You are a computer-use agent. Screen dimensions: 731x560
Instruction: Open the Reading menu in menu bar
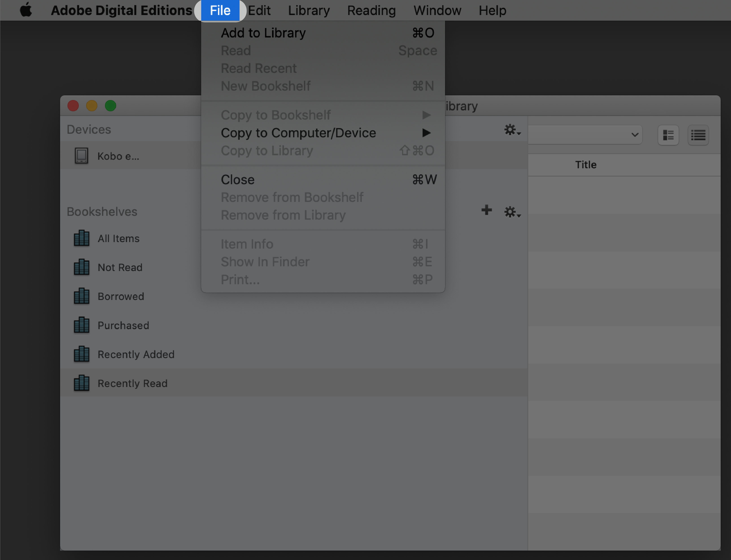(x=371, y=11)
